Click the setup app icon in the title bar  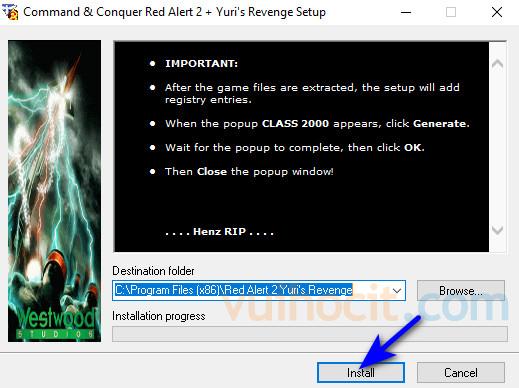(x=10, y=12)
